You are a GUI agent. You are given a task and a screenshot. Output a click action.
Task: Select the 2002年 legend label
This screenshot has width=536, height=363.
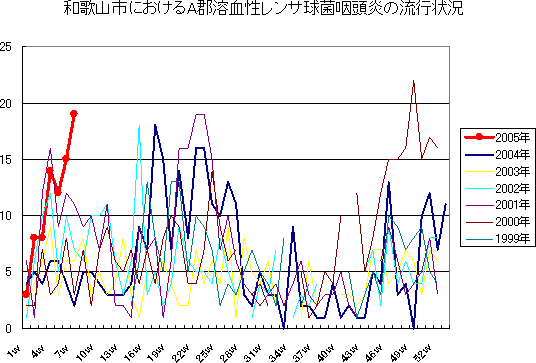pos(512,188)
